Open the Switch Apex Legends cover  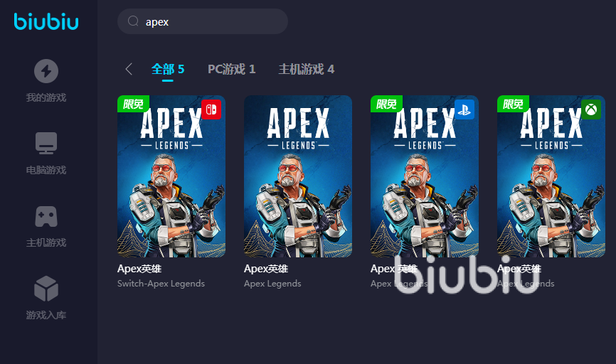coord(171,176)
